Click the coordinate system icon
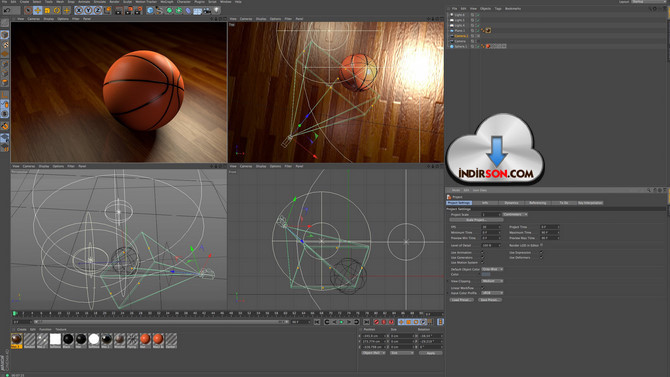 pyautogui.click(x=107, y=10)
